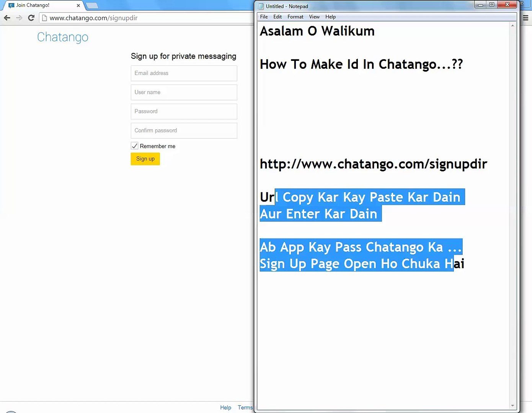The image size is (532, 413).
Task: Click the browser forward arrow
Action: point(19,18)
